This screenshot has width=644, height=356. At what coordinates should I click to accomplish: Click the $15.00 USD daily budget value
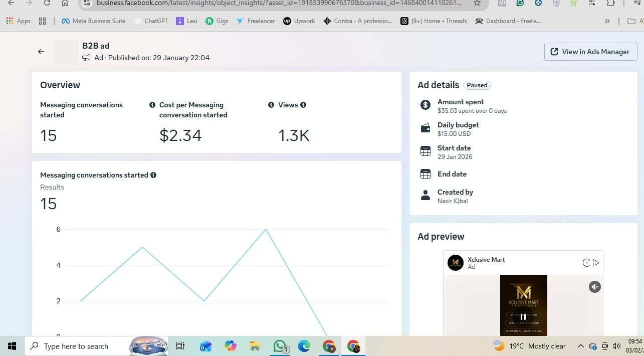click(454, 134)
